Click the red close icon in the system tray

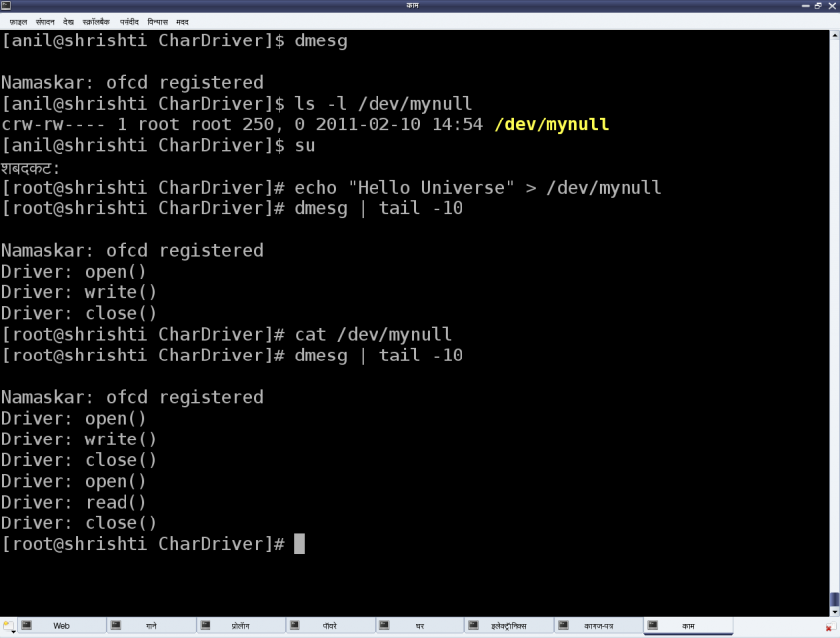pyautogui.click(x=828, y=627)
